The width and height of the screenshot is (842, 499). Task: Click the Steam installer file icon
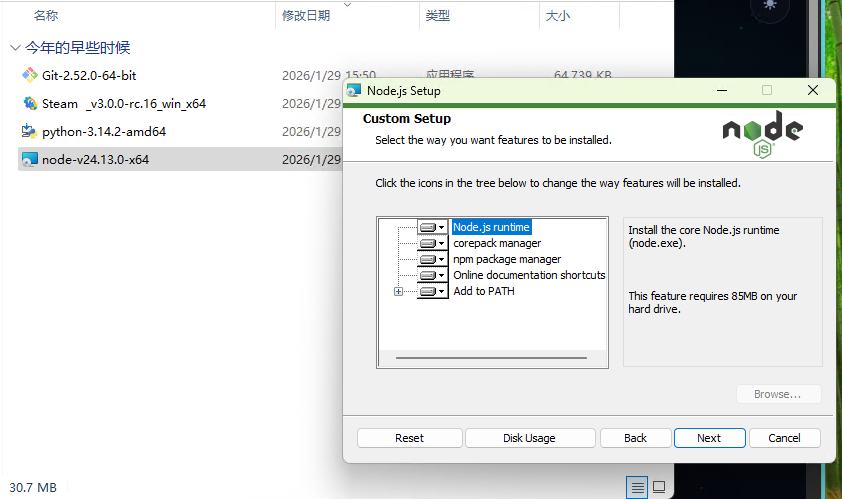point(30,103)
